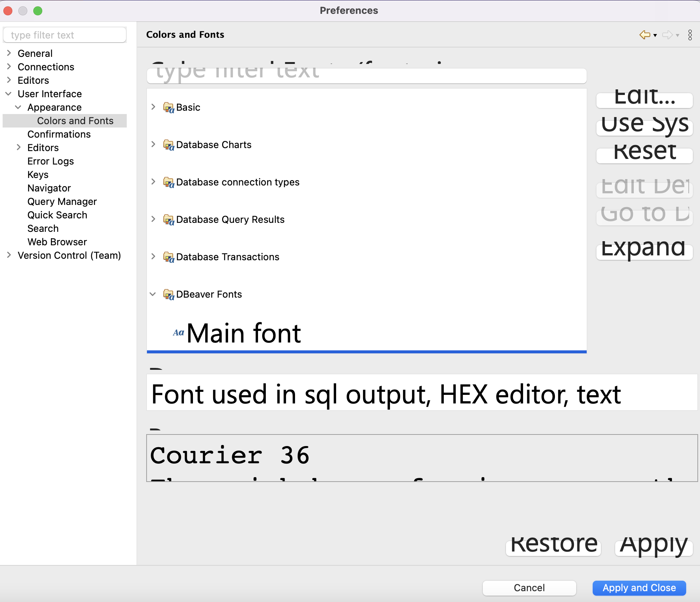Collapse the DBeaver Fonts category

point(153,294)
